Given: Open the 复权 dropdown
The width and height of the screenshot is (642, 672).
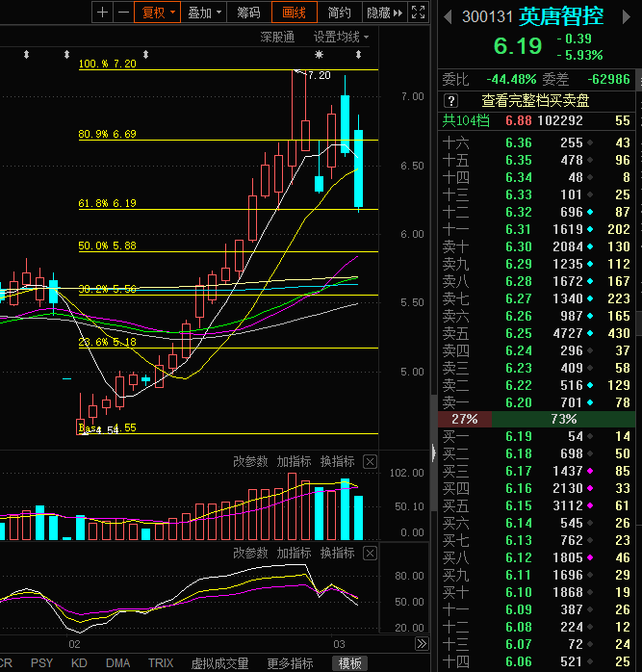Looking at the screenshot, I should click(x=157, y=13).
